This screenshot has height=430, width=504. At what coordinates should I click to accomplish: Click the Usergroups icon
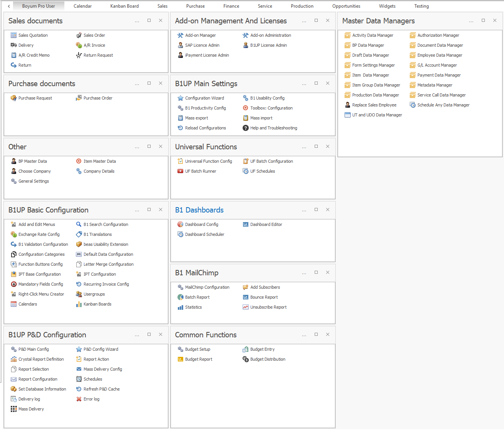pos(79,294)
